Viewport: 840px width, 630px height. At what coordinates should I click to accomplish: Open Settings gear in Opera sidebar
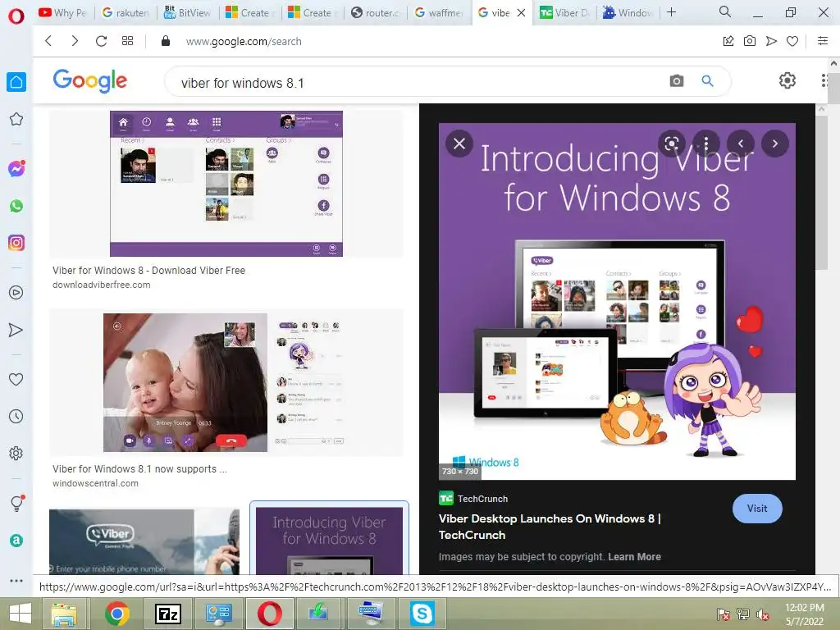[x=16, y=453]
